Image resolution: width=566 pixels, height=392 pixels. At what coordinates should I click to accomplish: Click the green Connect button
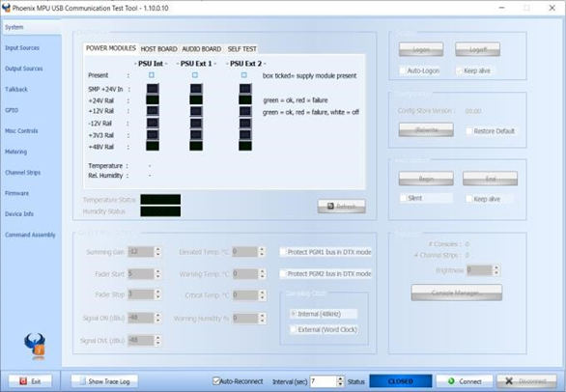[x=465, y=381]
